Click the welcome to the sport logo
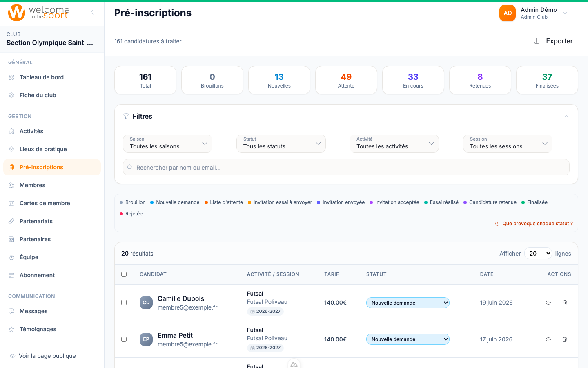588x368 pixels. pyautogui.click(x=39, y=13)
